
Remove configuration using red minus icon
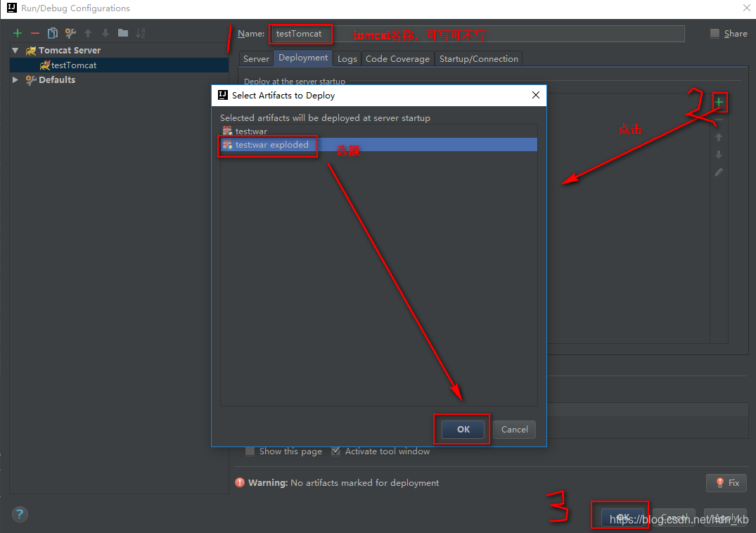click(x=34, y=33)
